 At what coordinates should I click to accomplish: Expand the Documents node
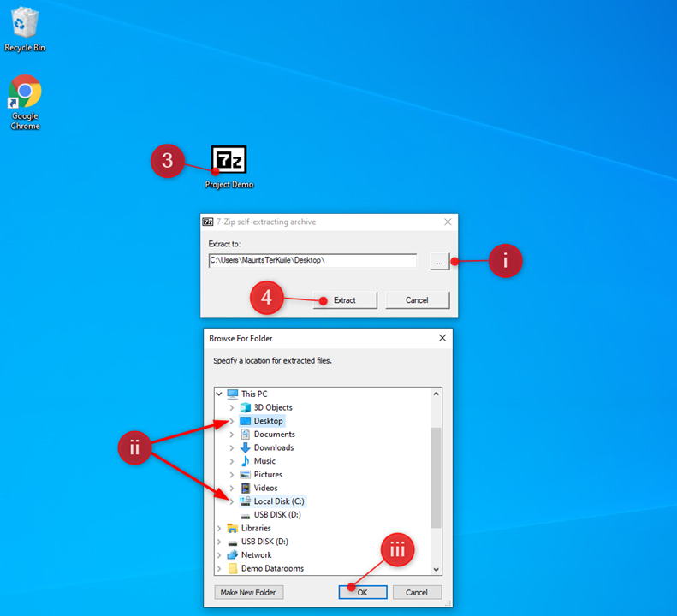click(x=232, y=435)
